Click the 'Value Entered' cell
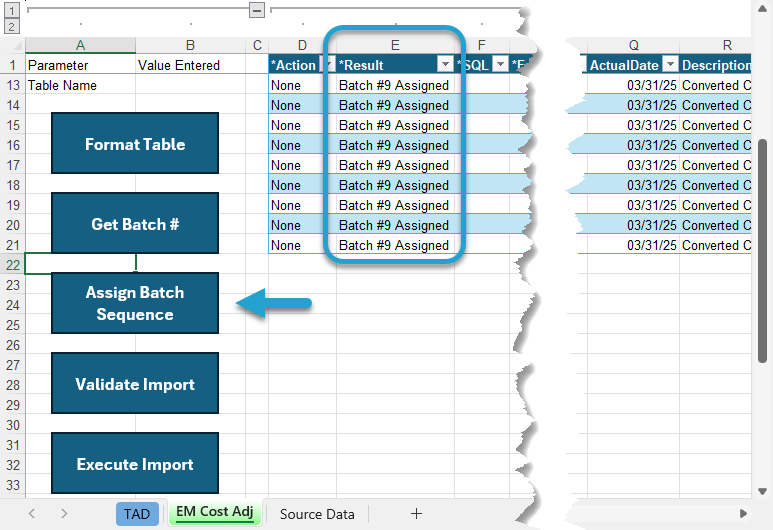The image size is (773, 530). [190, 65]
